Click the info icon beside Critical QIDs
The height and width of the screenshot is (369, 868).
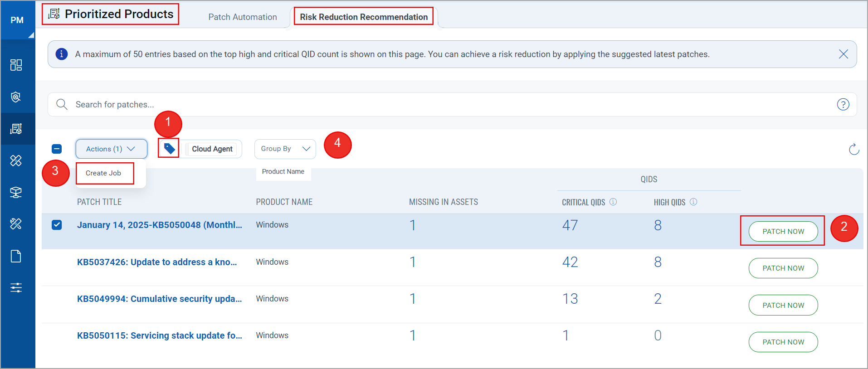613,202
